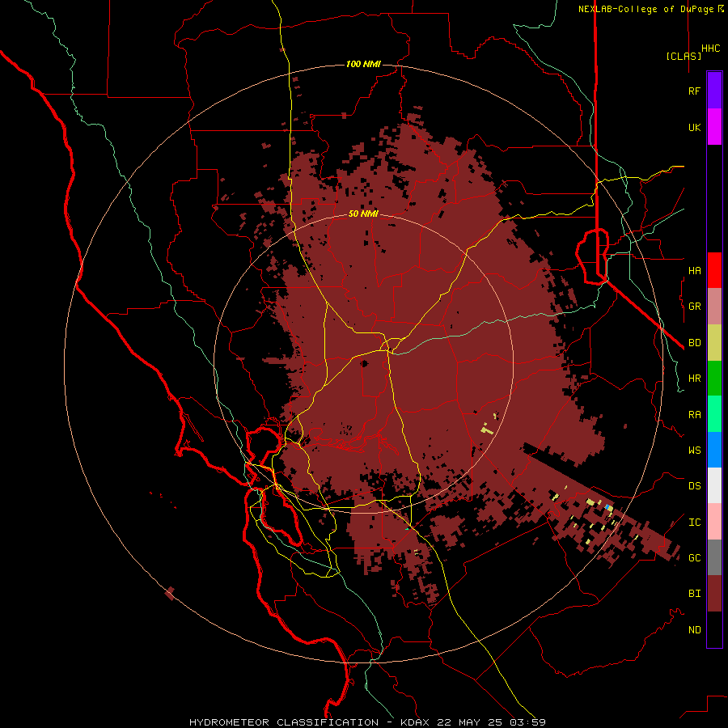This screenshot has height=728, width=728.
Task: Click the GR pink-brown legend swatch
Action: [x=714, y=307]
